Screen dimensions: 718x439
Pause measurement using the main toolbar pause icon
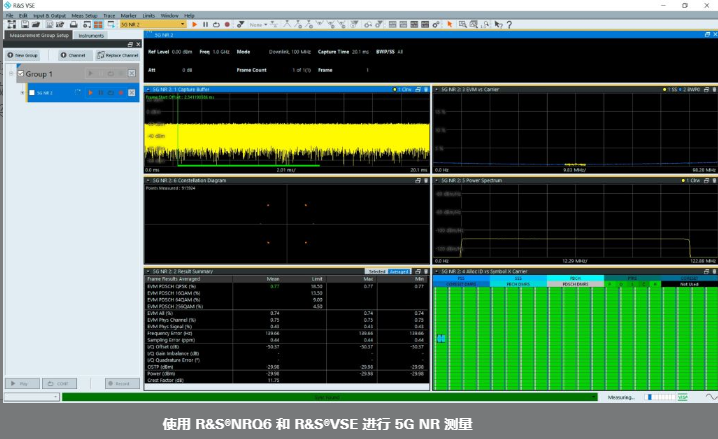[205, 24]
